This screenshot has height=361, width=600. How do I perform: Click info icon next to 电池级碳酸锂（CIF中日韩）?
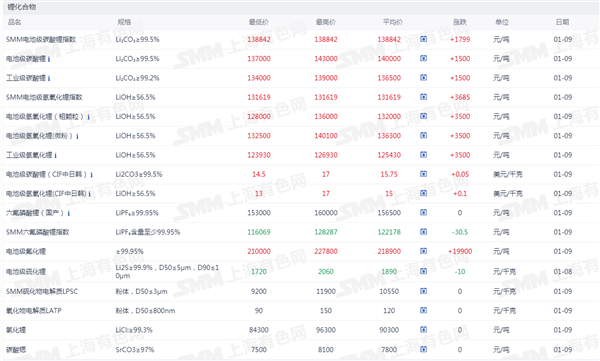(91, 175)
